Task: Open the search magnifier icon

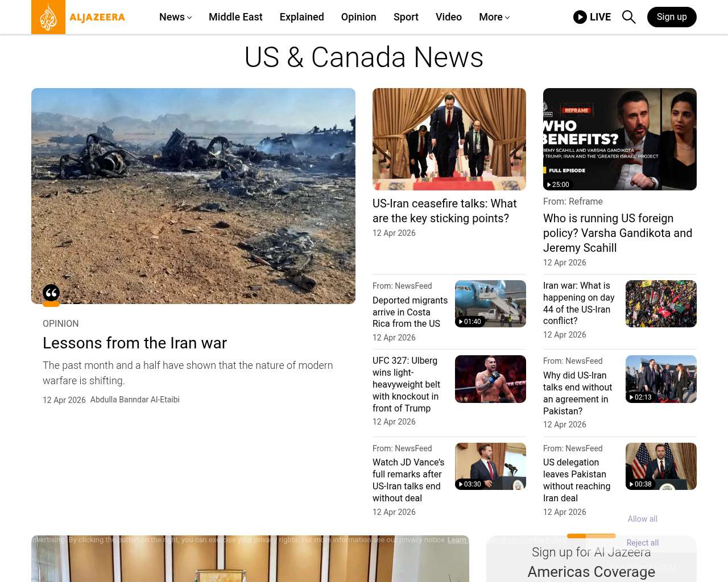Action: coord(628,17)
